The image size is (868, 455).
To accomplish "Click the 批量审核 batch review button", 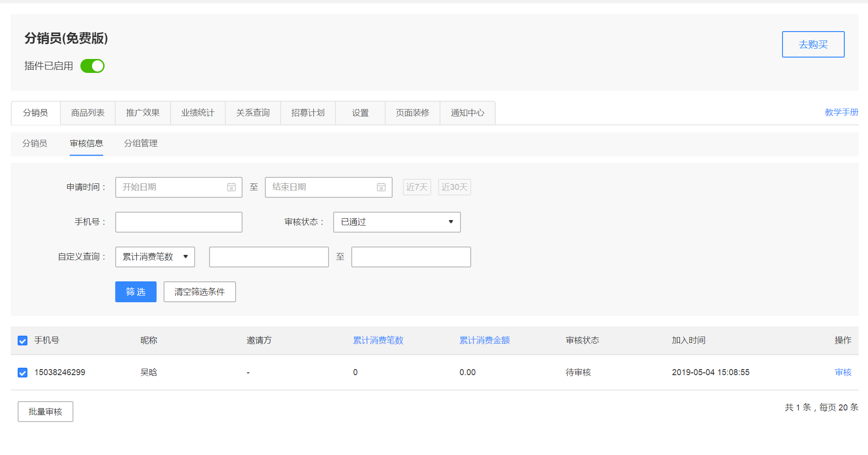I will [45, 411].
